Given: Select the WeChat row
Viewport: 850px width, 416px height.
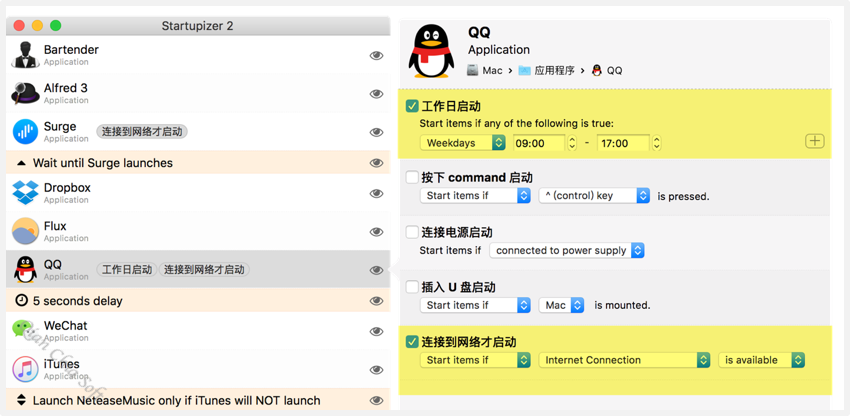Looking at the screenshot, I should click(198, 331).
